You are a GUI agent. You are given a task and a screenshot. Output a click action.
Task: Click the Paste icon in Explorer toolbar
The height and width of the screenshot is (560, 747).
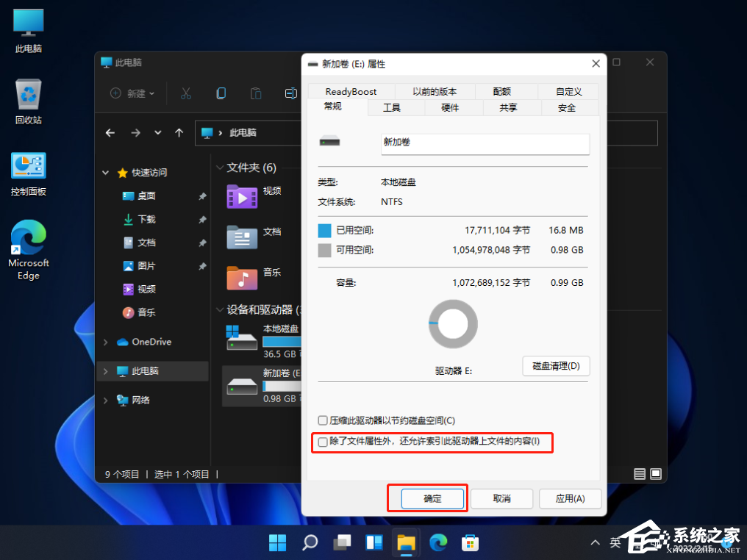(256, 93)
